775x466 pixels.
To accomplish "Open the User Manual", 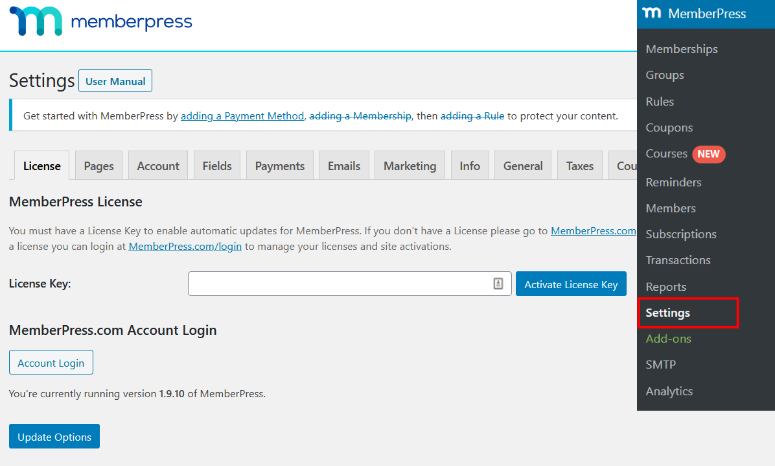I will tap(115, 81).
